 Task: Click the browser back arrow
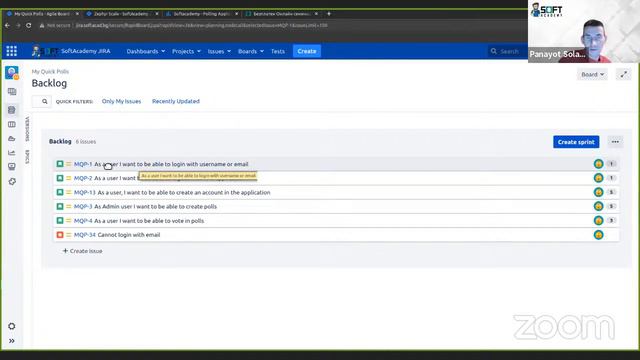[7, 25]
